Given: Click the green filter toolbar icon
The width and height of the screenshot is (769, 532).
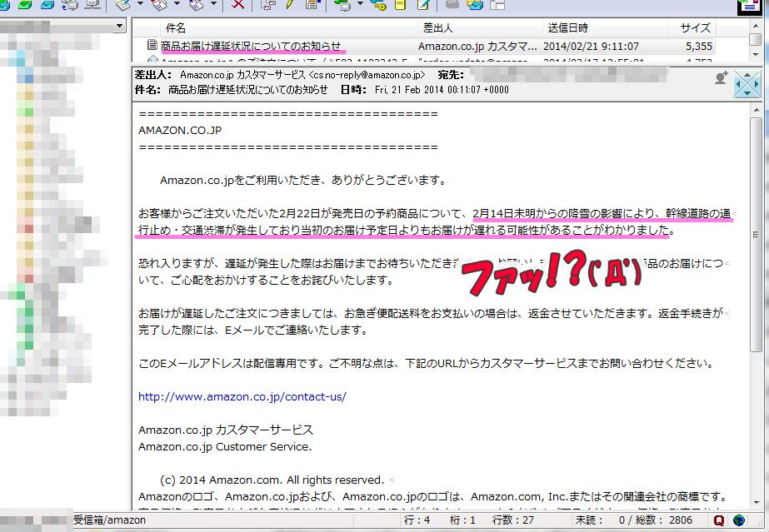Looking at the screenshot, I should 342,4.
